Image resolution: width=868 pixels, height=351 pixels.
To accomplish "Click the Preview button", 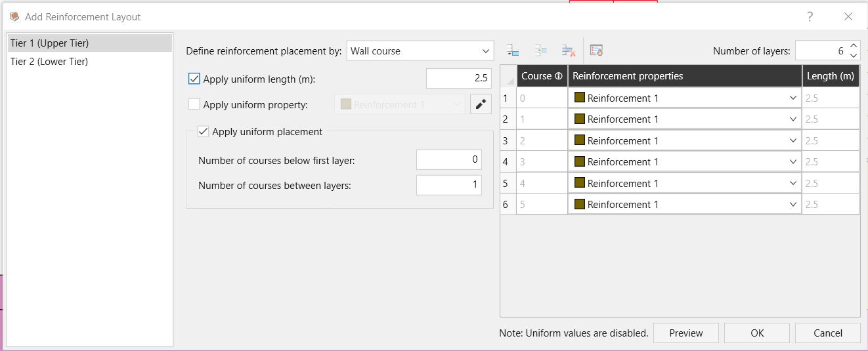I will click(x=686, y=333).
